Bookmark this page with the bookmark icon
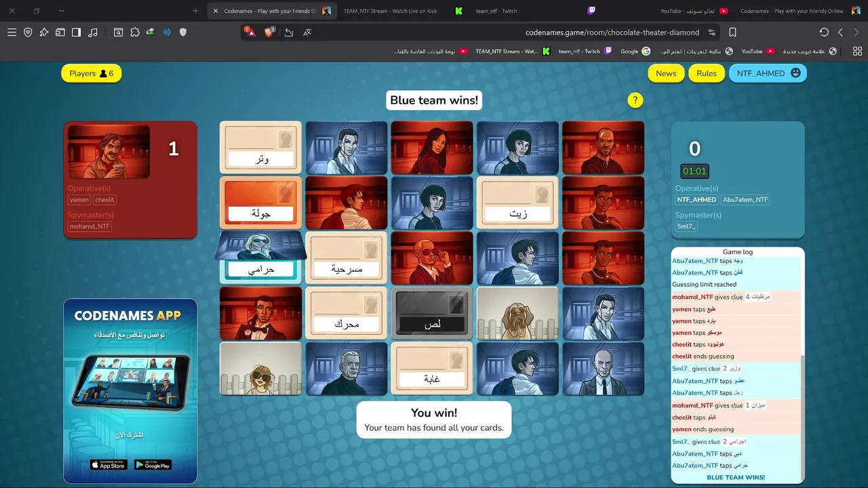The height and width of the screenshot is (488, 868). click(733, 33)
